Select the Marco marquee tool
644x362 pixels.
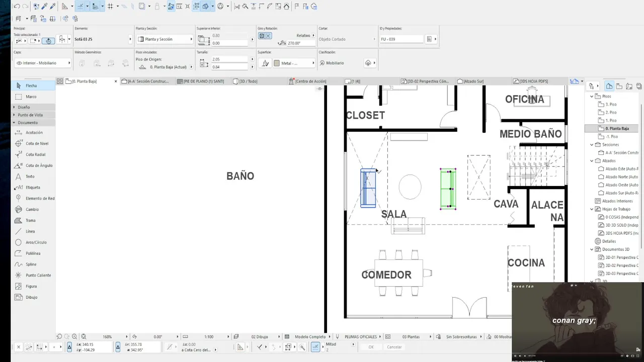click(x=33, y=97)
